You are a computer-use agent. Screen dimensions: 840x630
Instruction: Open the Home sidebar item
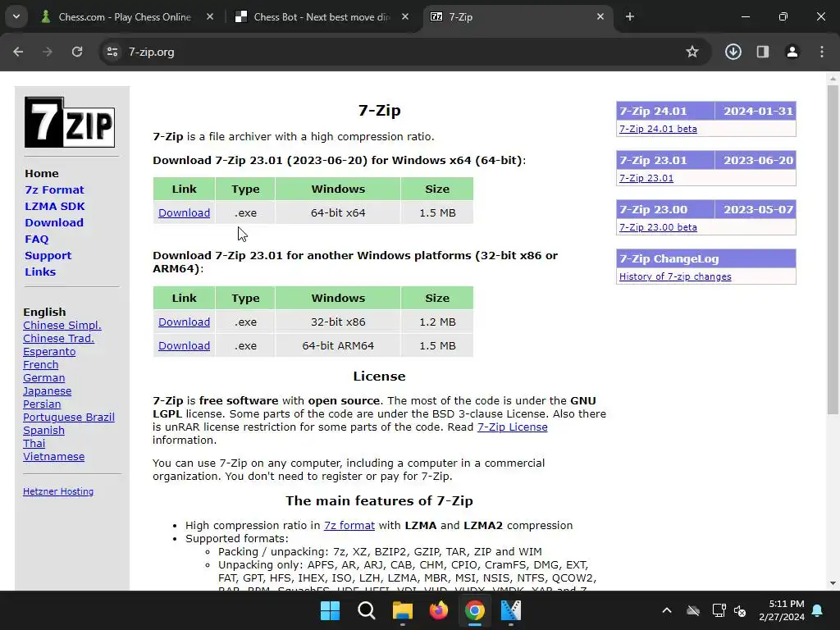42,174
